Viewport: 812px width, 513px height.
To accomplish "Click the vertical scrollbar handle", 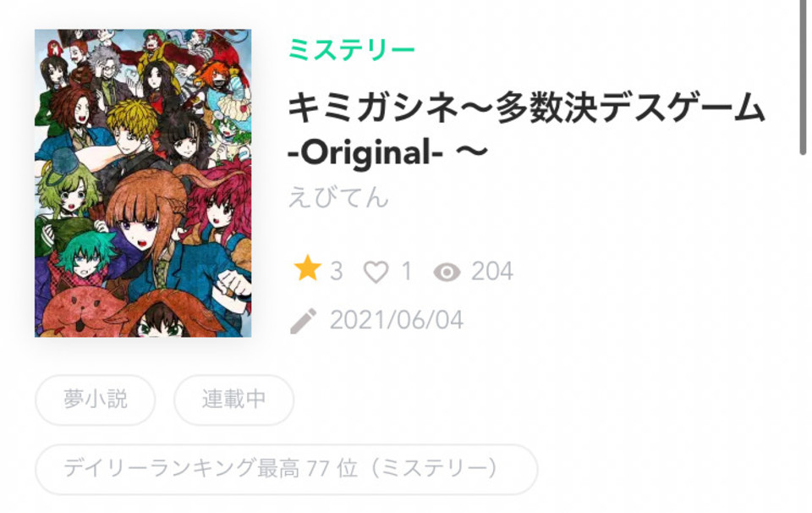I will coord(804,78).
